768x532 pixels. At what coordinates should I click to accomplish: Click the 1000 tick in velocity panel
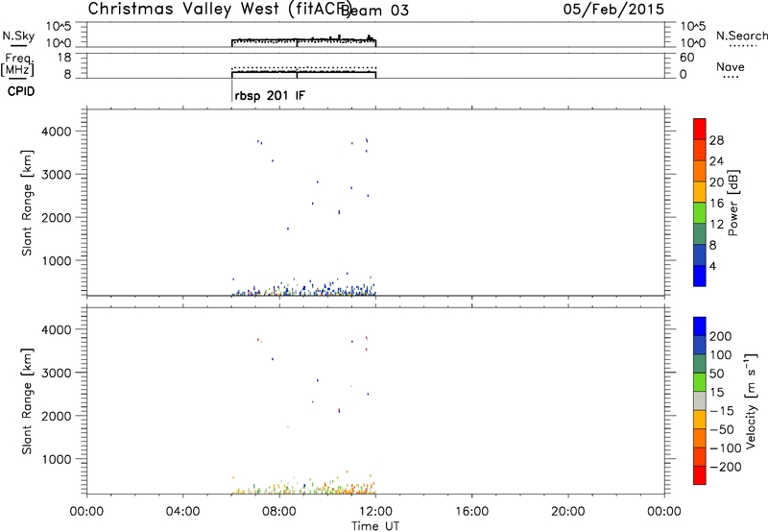coord(57,459)
